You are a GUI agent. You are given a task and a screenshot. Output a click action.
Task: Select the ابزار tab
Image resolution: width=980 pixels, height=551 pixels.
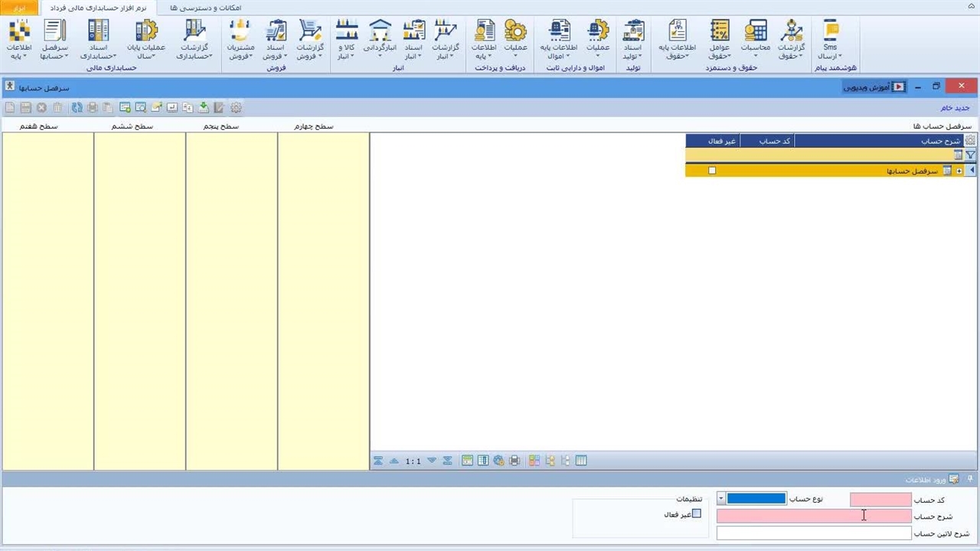point(20,8)
